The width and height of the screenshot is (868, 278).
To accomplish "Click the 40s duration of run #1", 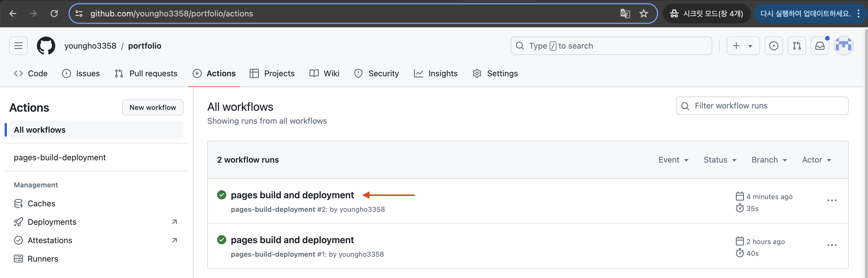I will point(752,253).
